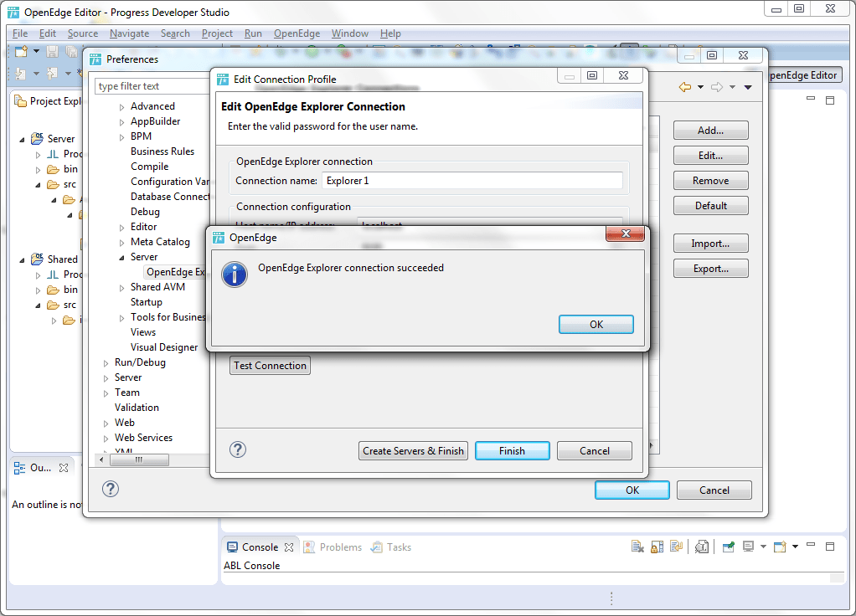Click OK in connection succeeded dialog
This screenshot has height=616, width=856.
point(596,324)
